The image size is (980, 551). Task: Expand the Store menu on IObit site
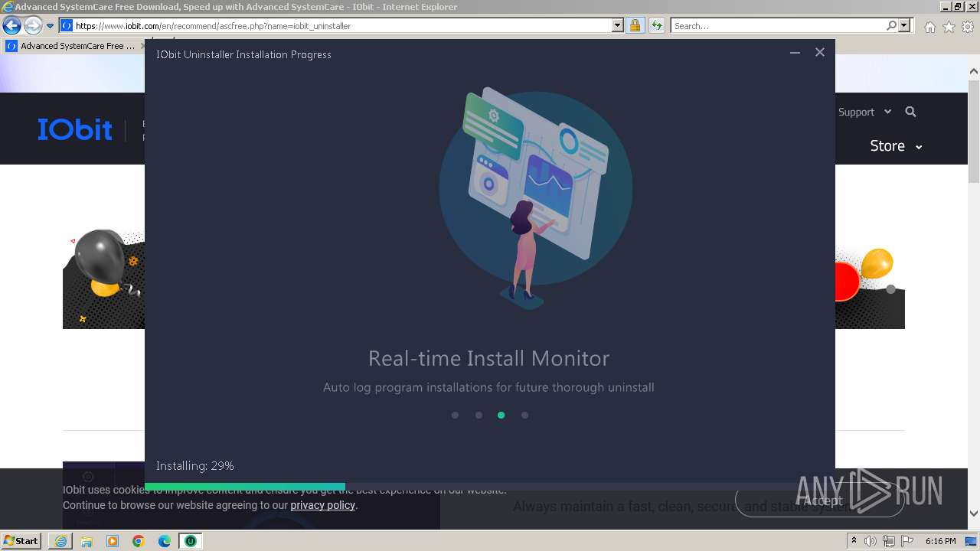pyautogui.click(x=896, y=146)
